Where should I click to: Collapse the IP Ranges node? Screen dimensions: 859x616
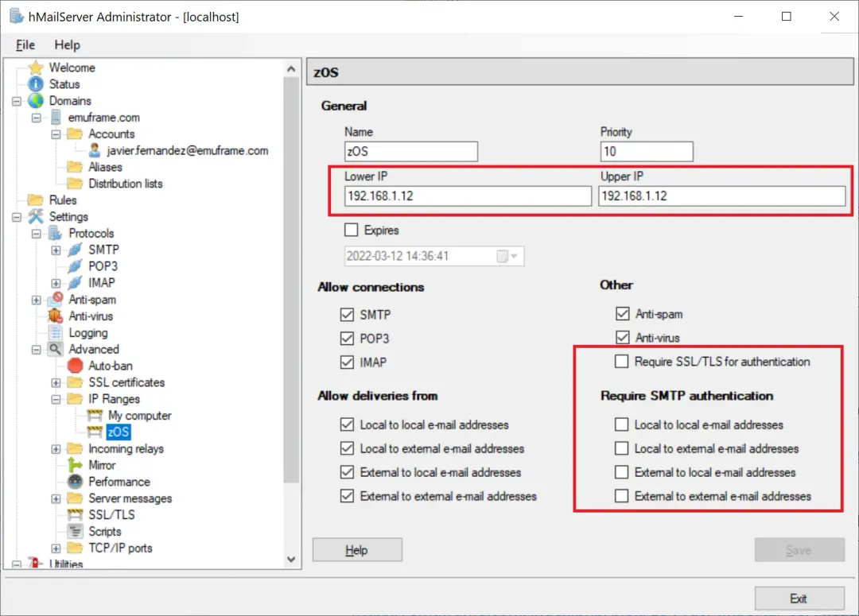[x=56, y=399]
